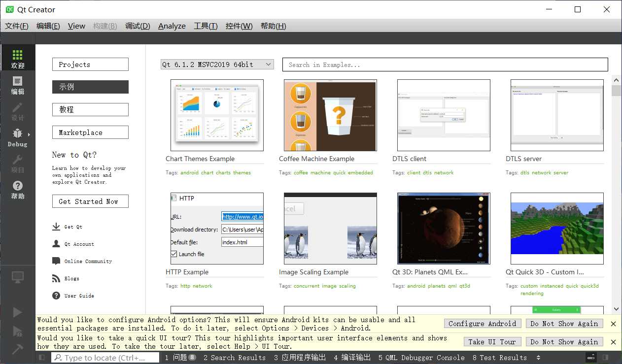Screen dimensions: 622x364
Task: Toggle the left sidebar visibility button
Action: [x=42, y=358]
